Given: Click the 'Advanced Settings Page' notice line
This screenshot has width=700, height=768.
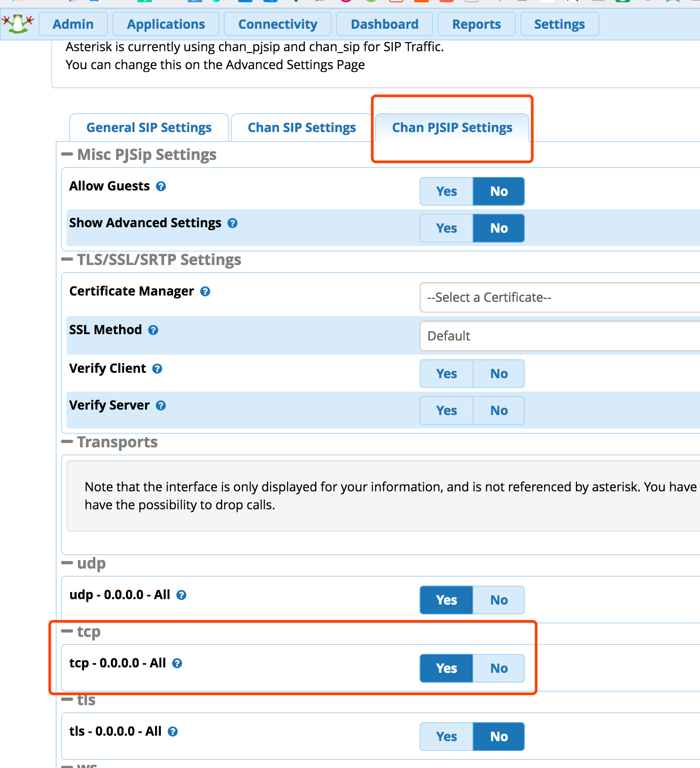Looking at the screenshot, I should tap(215, 65).
